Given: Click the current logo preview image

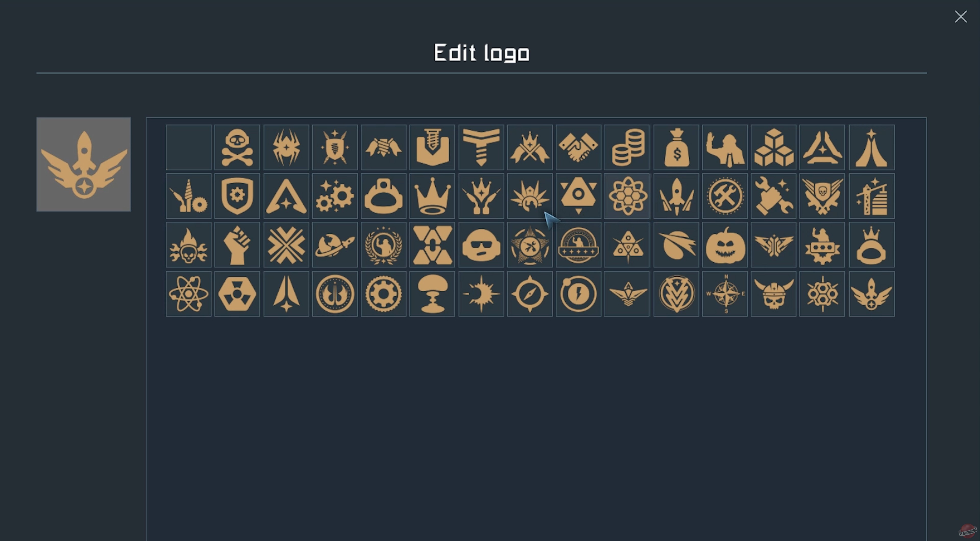Looking at the screenshot, I should tap(83, 164).
